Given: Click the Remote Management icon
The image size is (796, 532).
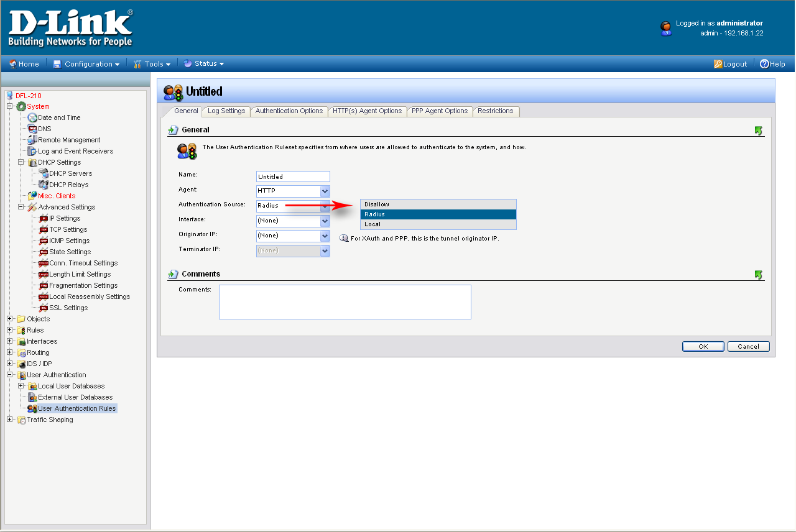Looking at the screenshot, I should pos(32,140).
